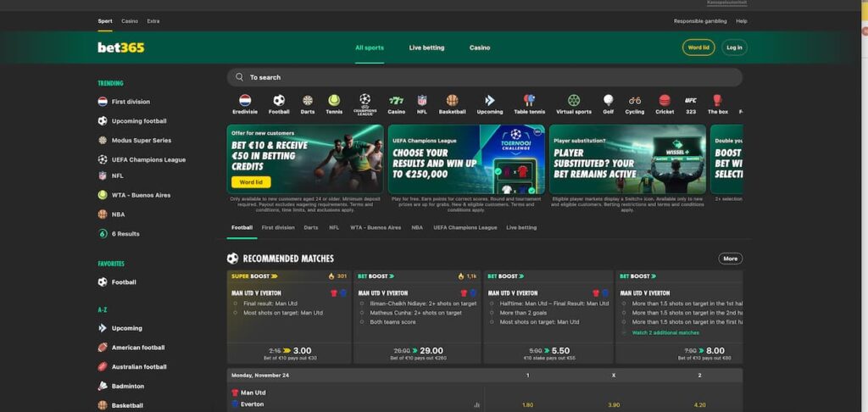868x412 pixels.
Task: Open the UFC 323 icon
Action: click(x=691, y=100)
